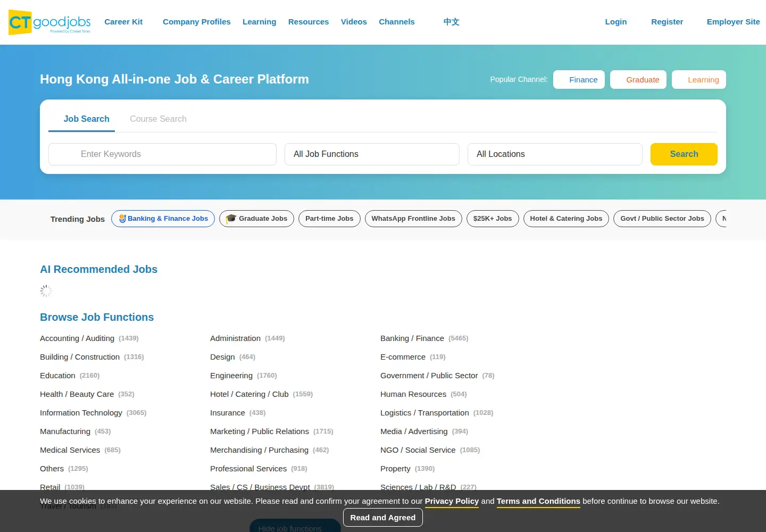Switch to the Course Search tab
The height and width of the screenshot is (532, 766).
pos(158,119)
